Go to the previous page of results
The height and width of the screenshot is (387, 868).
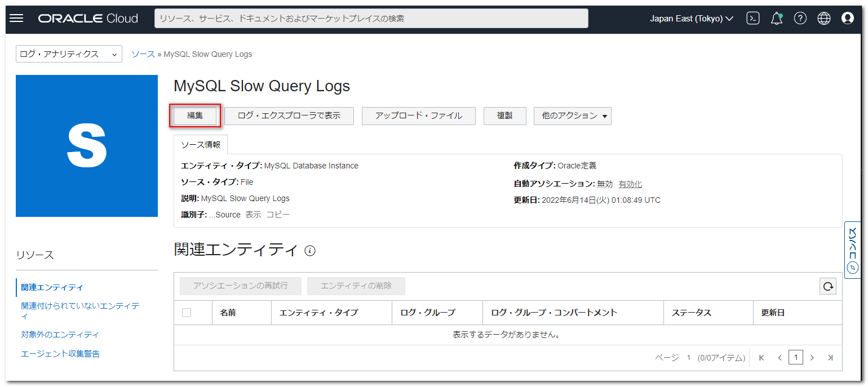click(x=780, y=358)
